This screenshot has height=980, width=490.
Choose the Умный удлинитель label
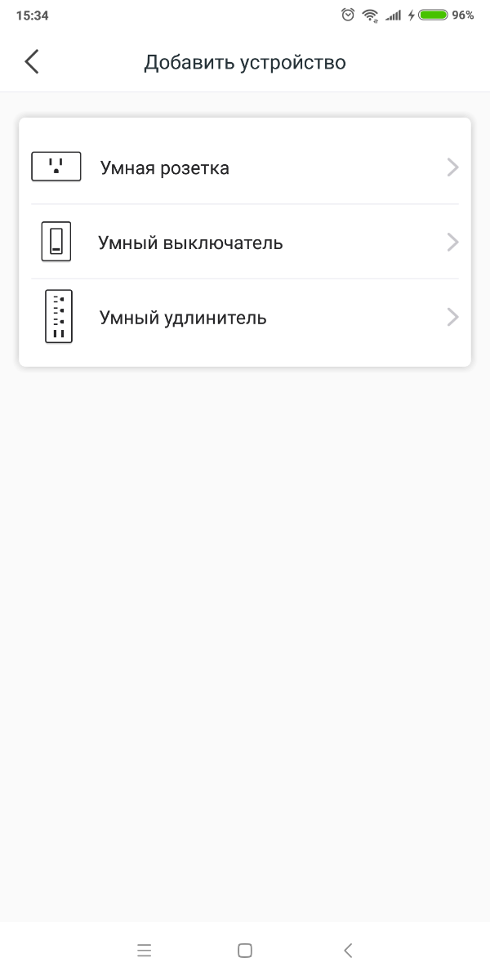coord(183,318)
